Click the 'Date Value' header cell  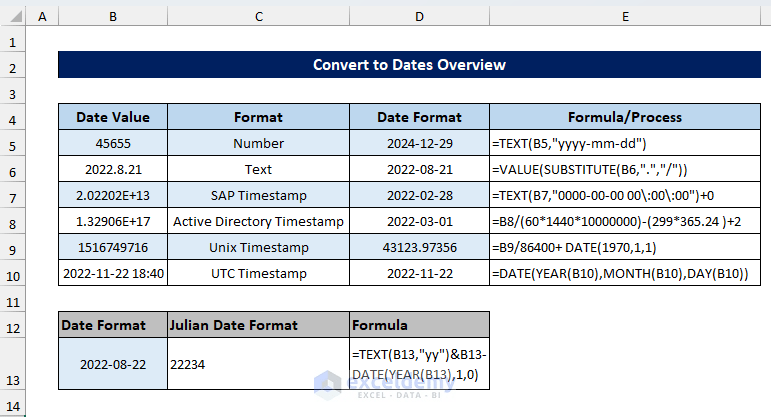point(113,117)
